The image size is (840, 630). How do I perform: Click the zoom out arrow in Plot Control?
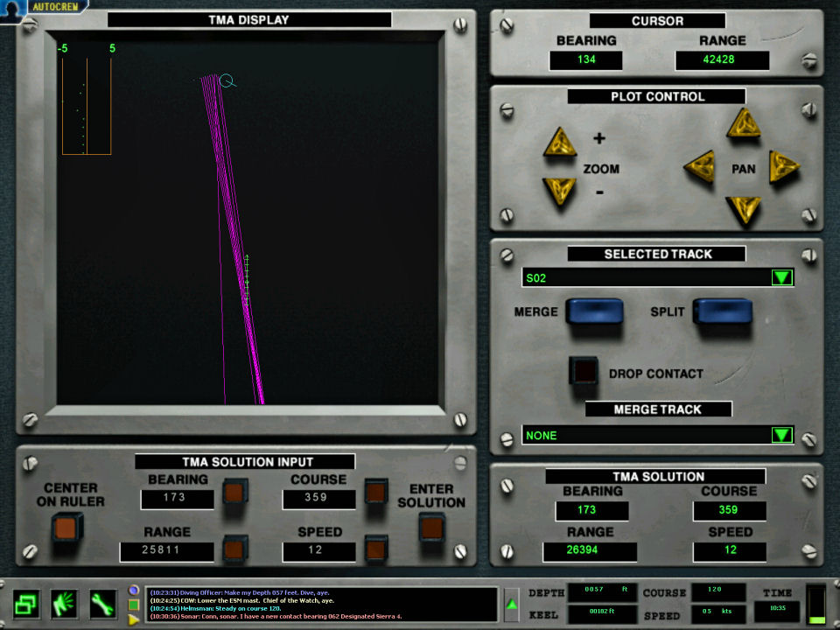(x=559, y=189)
